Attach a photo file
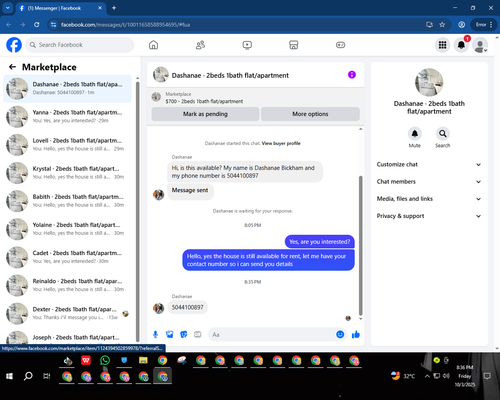500x400 pixels. pyautogui.click(x=169, y=334)
